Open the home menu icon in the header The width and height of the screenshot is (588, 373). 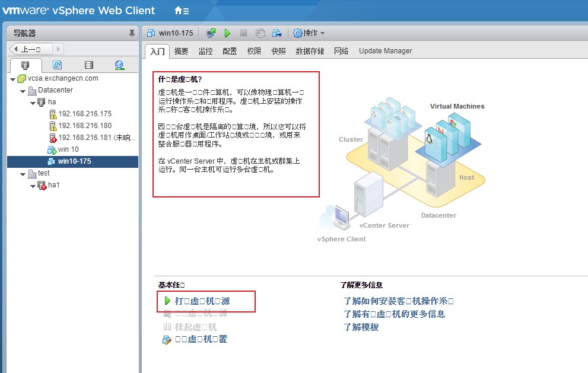[182, 11]
